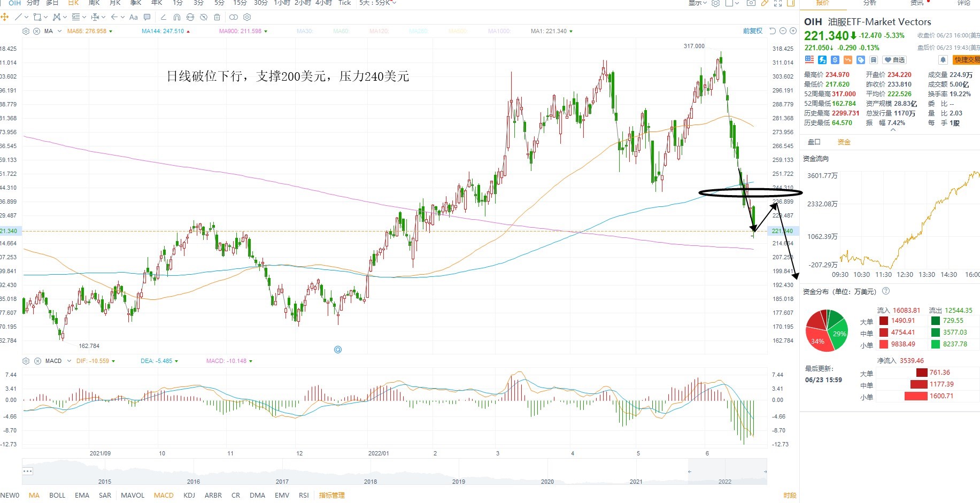The height and width of the screenshot is (503, 980).
Task: Select the KDJ indicator tab
Action: point(189,495)
